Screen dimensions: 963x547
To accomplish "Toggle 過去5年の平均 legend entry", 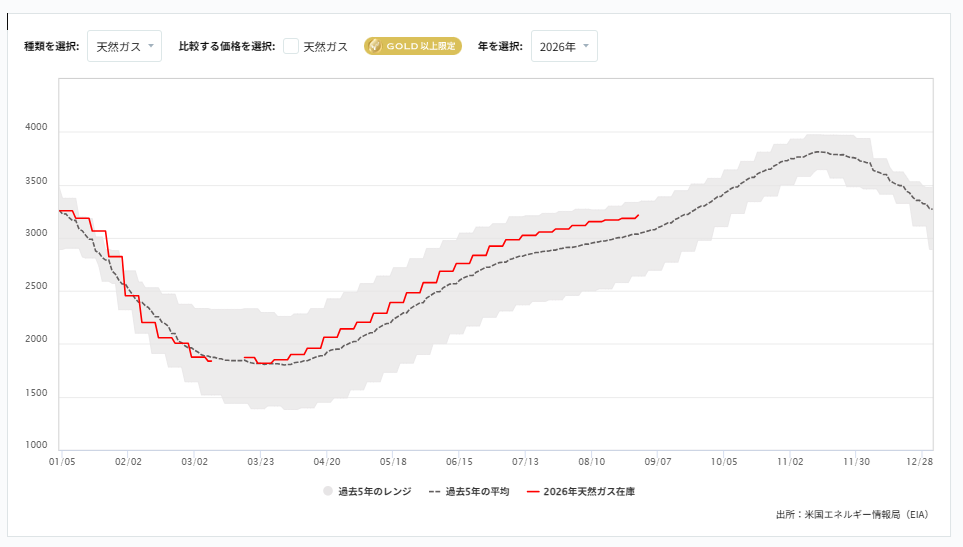I will tap(469, 491).
